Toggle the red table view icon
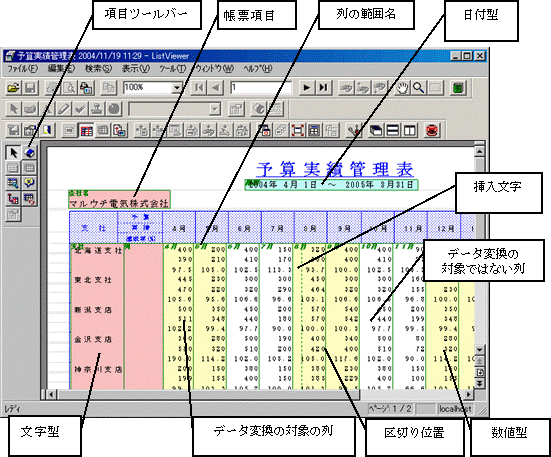The width and height of the screenshot is (551, 457). coord(86,131)
